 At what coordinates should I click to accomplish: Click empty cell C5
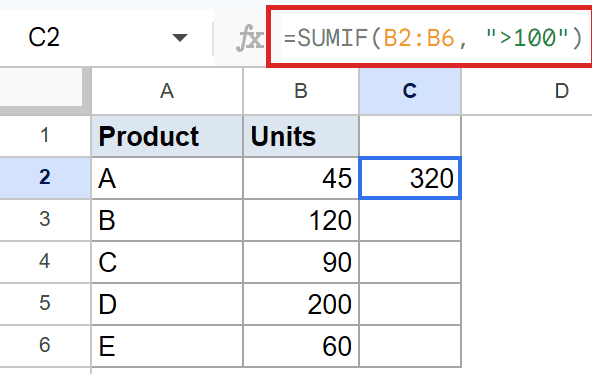410,304
